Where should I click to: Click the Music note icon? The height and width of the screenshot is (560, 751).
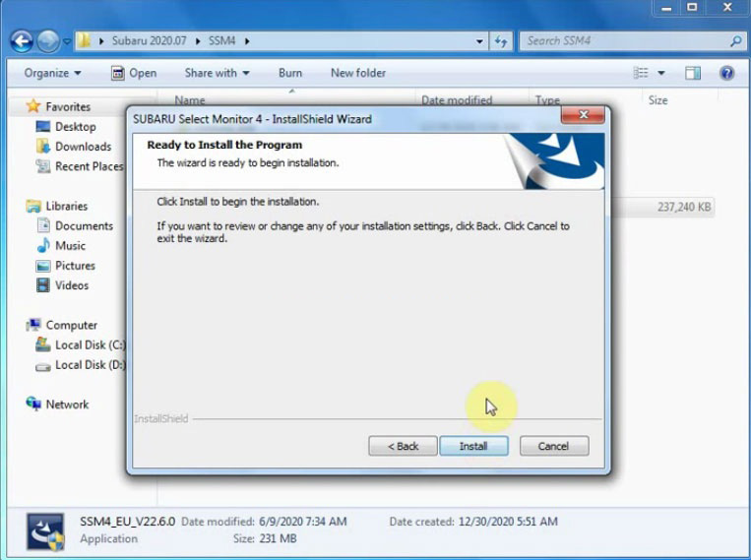click(x=43, y=245)
